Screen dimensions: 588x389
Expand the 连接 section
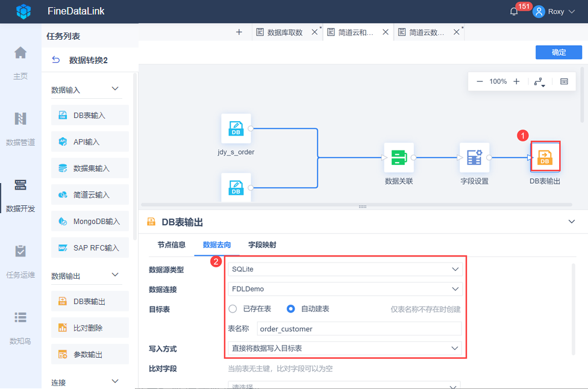point(115,381)
